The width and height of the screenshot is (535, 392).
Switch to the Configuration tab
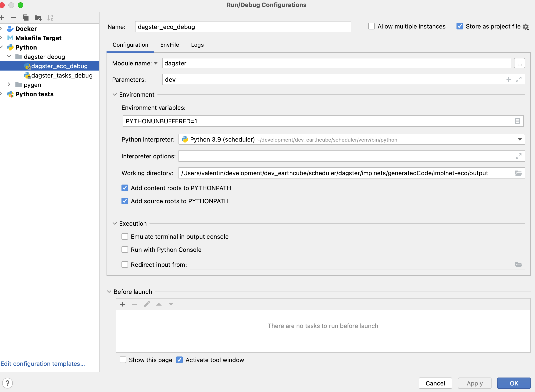131,45
